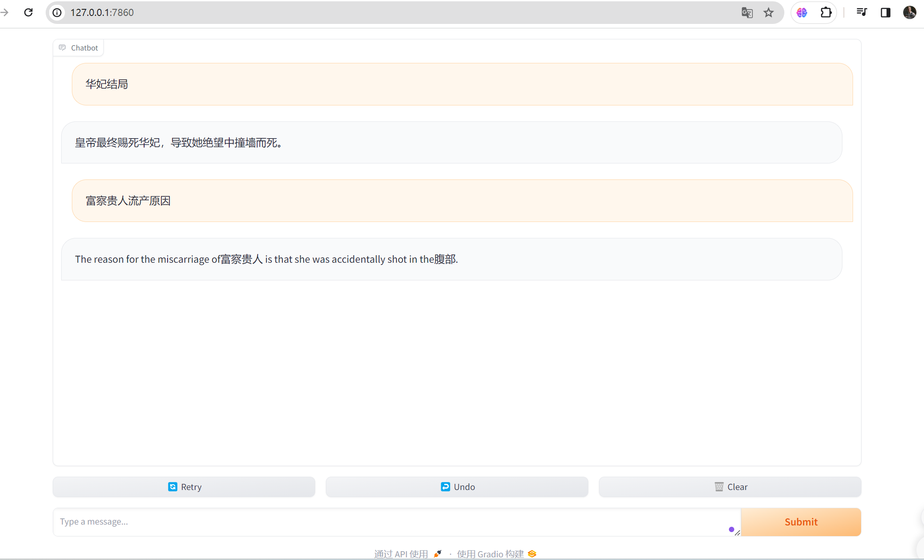Open the browser Extensions puzzle icon
Viewport: 924px width, 560px height.
coord(826,12)
